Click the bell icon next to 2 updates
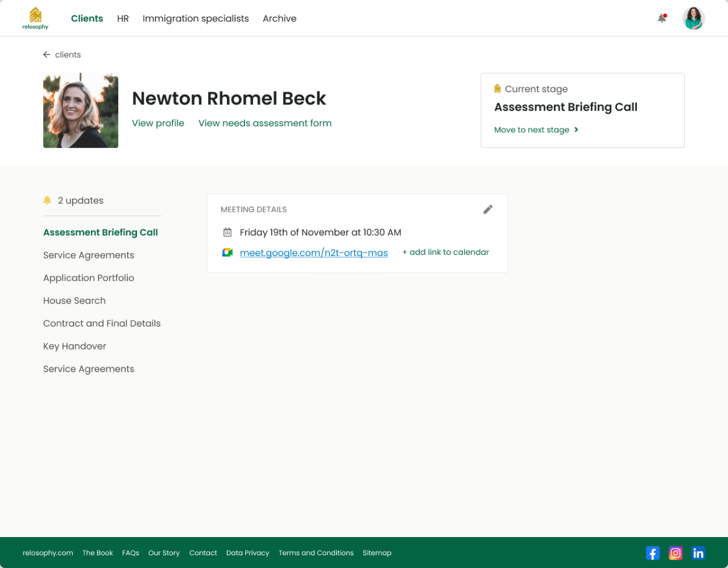The image size is (728, 568). click(47, 200)
